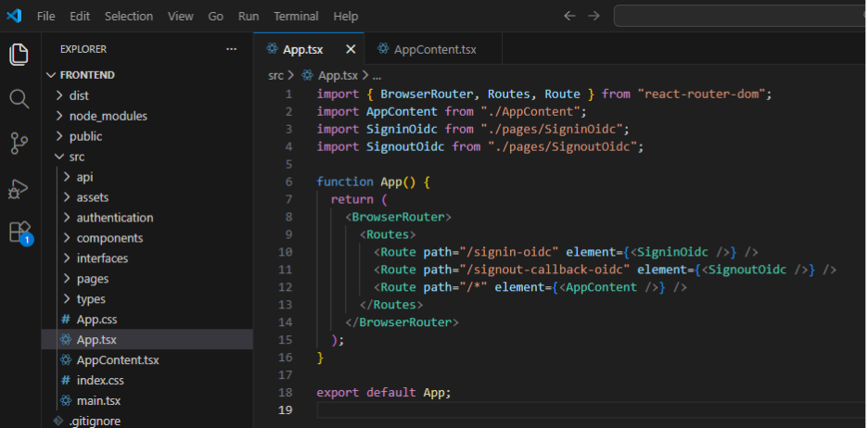The height and width of the screenshot is (428, 868).
Task: Click the Explorer more actions ellipsis
Action: [x=231, y=49]
